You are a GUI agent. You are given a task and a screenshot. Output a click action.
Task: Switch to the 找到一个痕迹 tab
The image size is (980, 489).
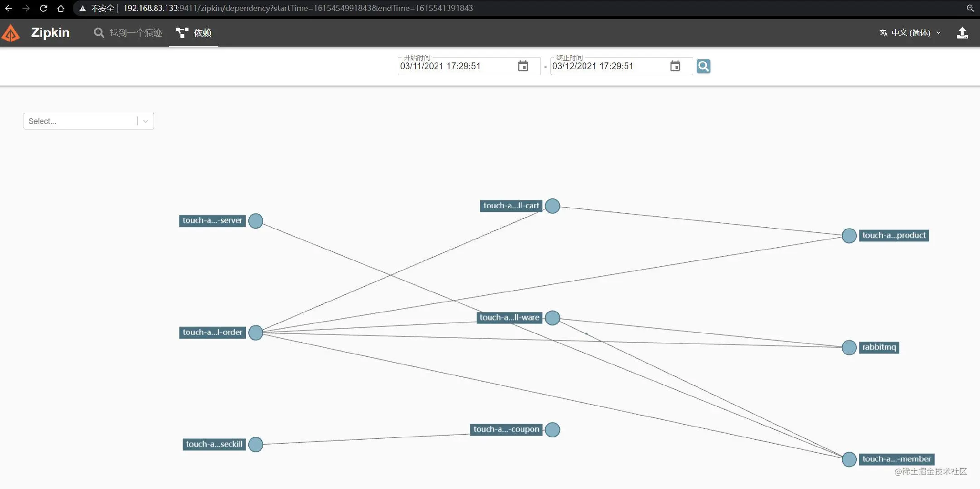[x=128, y=33]
